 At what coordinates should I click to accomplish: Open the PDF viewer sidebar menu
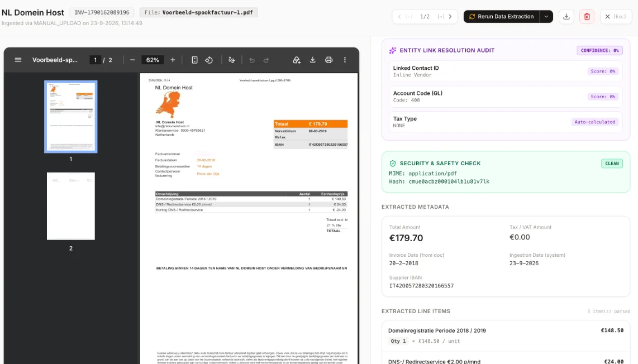18,60
